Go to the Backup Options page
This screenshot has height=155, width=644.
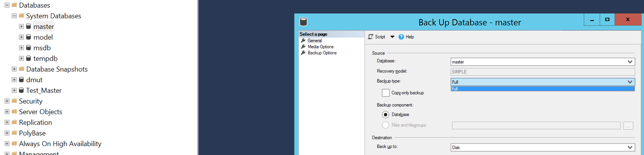322,53
